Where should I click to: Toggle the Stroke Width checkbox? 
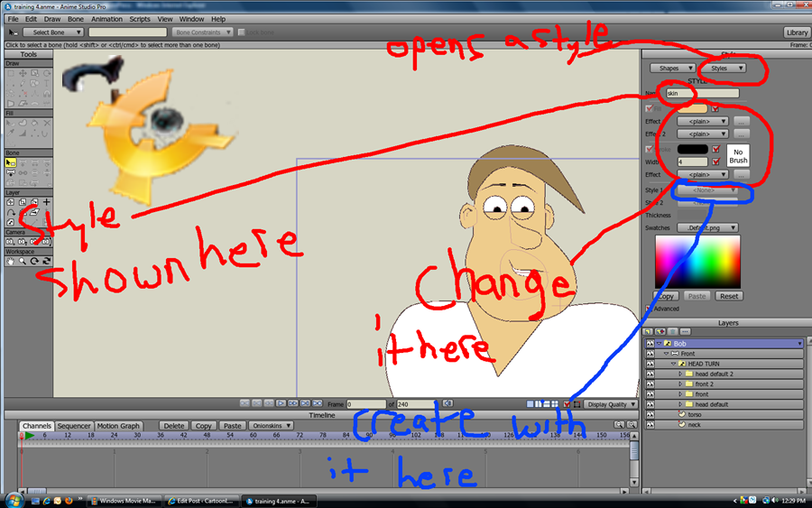716,162
